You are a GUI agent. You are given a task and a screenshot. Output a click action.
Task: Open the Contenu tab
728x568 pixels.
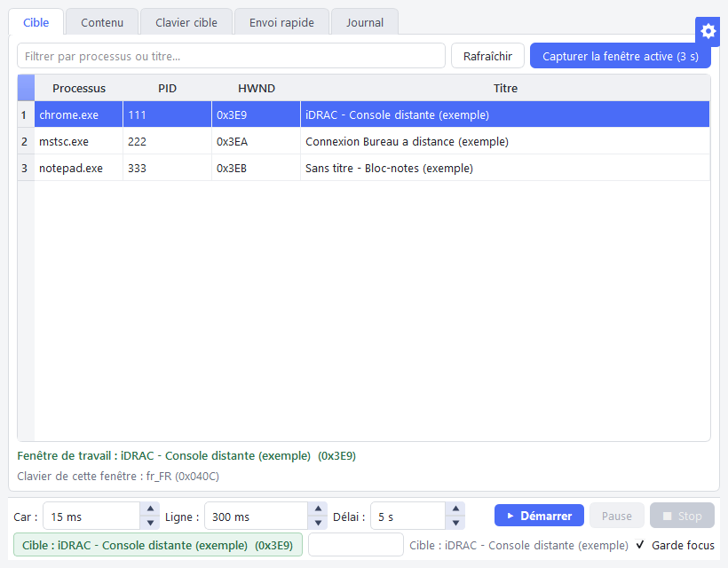102,22
